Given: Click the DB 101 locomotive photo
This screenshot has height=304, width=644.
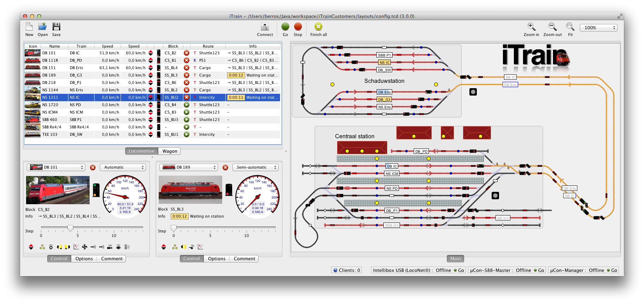Looking at the screenshot, I should 58,190.
